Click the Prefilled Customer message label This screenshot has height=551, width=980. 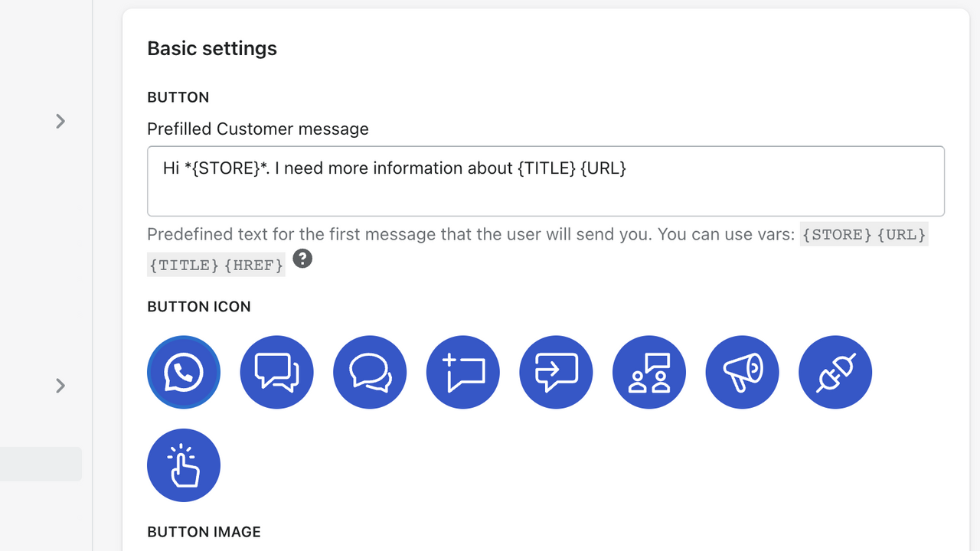tap(258, 129)
